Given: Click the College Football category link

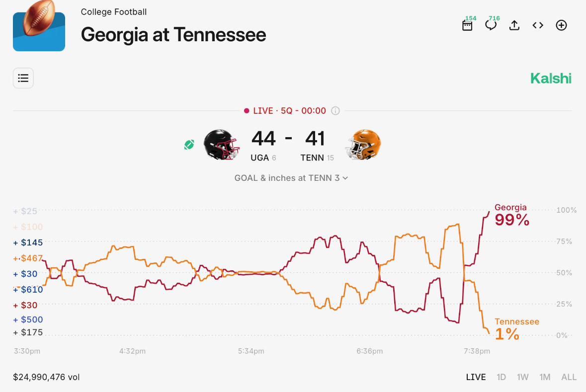Looking at the screenshot, I should (114, 12).
